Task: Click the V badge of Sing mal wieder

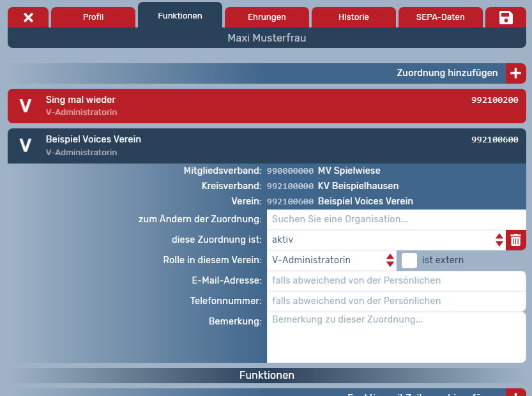Action: [26, 106]
